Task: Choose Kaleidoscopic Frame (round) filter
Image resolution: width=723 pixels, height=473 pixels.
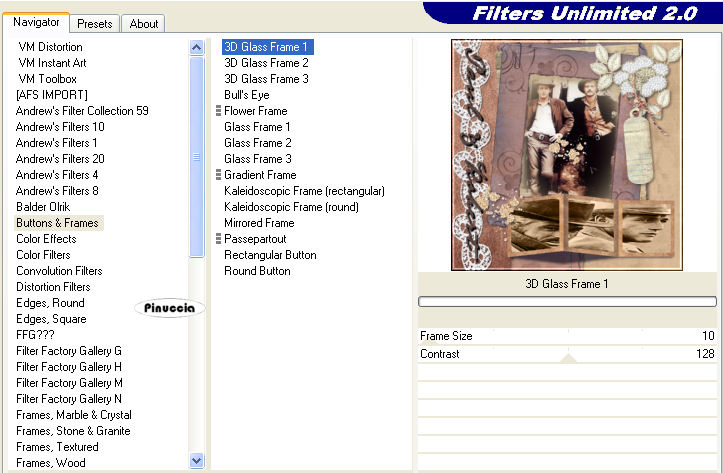Action: 291,207
